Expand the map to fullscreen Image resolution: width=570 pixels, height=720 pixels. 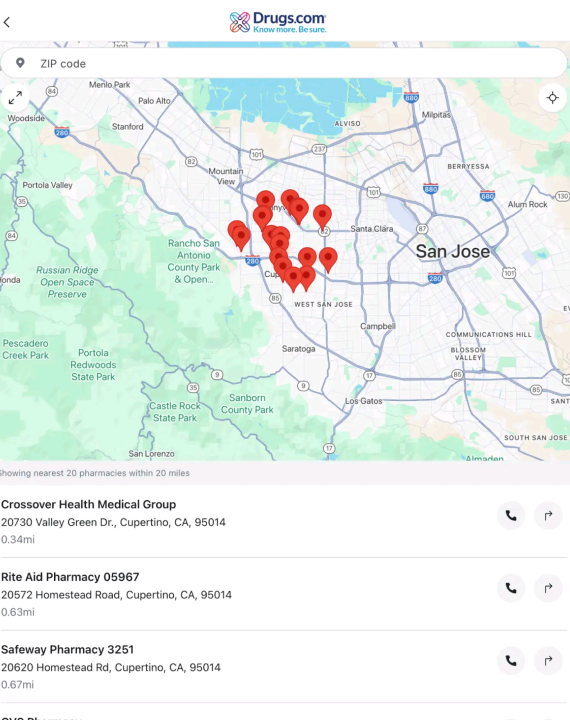15,98
